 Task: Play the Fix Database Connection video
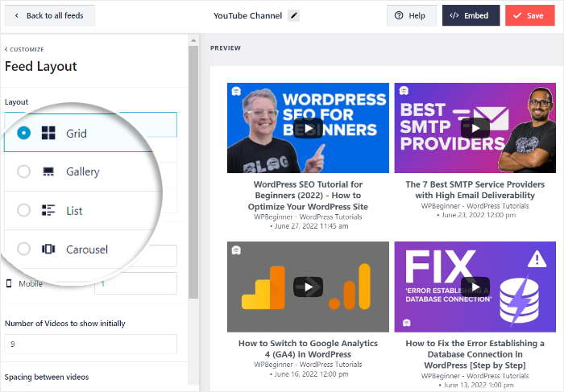point(475,287)
